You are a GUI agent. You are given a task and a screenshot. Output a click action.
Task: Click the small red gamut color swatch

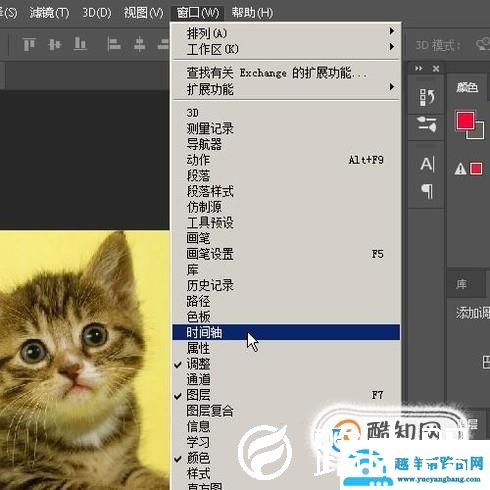click(476, 169)
